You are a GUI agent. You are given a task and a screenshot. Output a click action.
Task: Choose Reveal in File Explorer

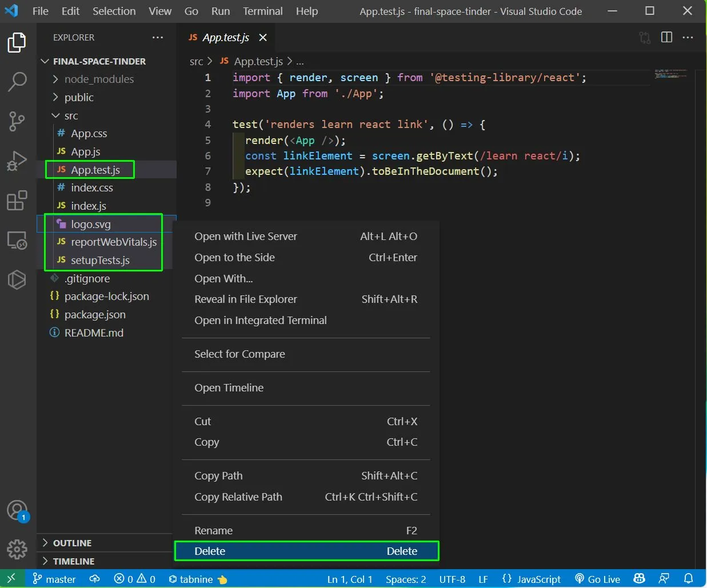pyautogui.click(x=306, y=299)
